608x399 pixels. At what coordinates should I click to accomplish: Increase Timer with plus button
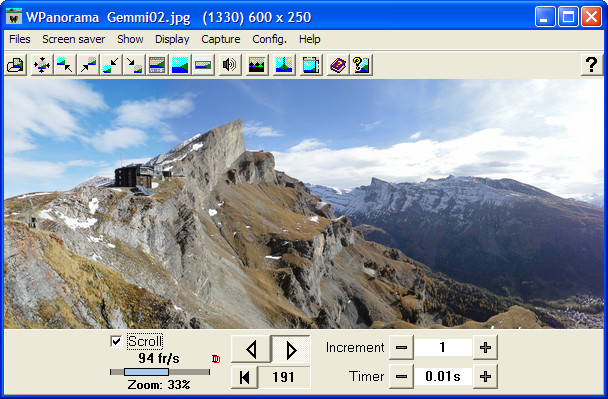click(x=485, y=376)
